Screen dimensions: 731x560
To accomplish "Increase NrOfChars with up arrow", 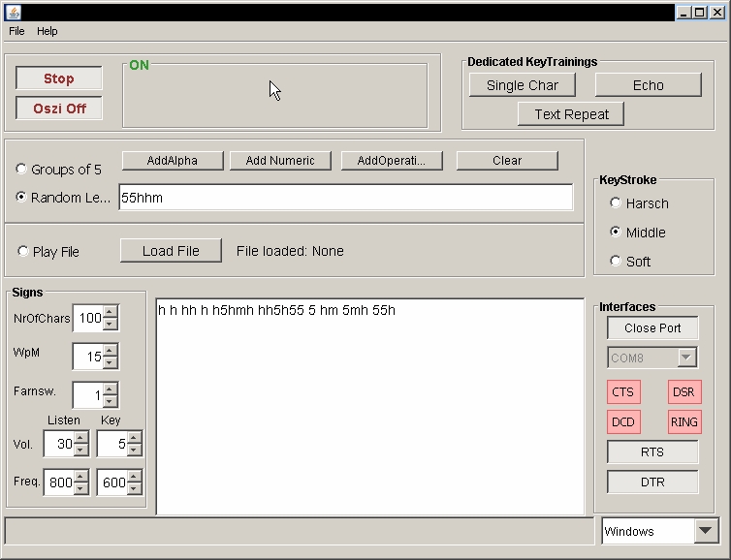I will point(111,312).
